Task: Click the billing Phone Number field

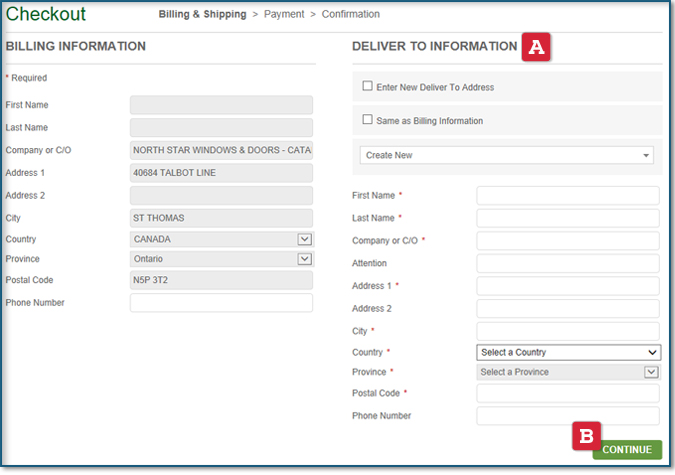Action: coord(222,303)
